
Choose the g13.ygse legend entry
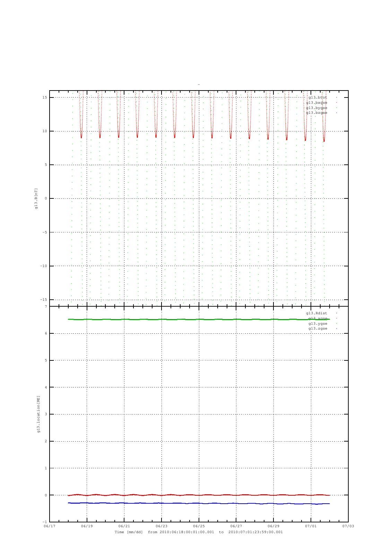point(317,324)
